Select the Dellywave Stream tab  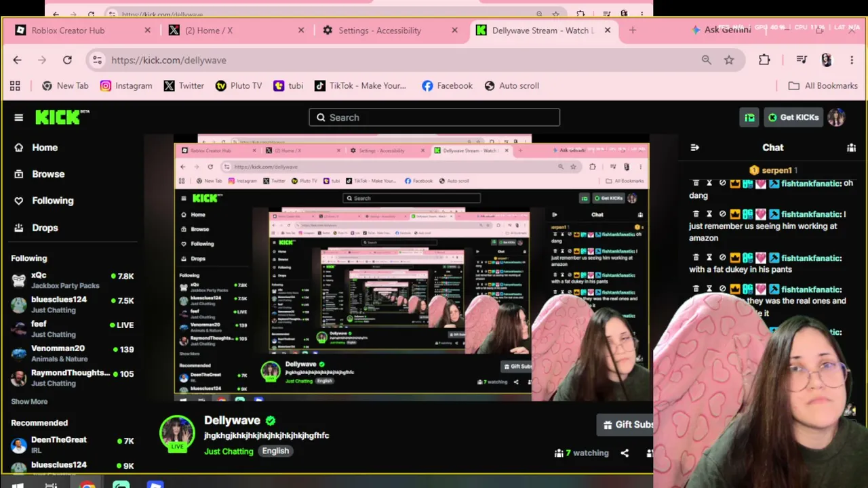click(542, 30)
